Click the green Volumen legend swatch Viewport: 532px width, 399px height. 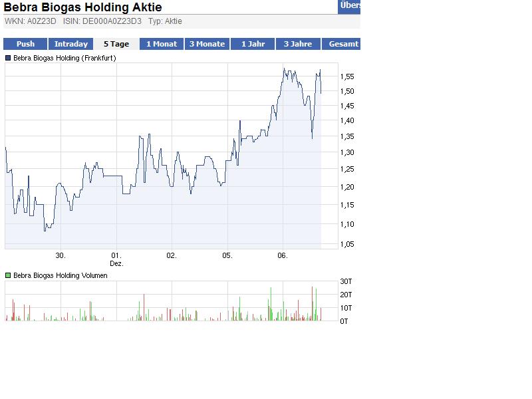pyautogui.click(x=8, y=275)
